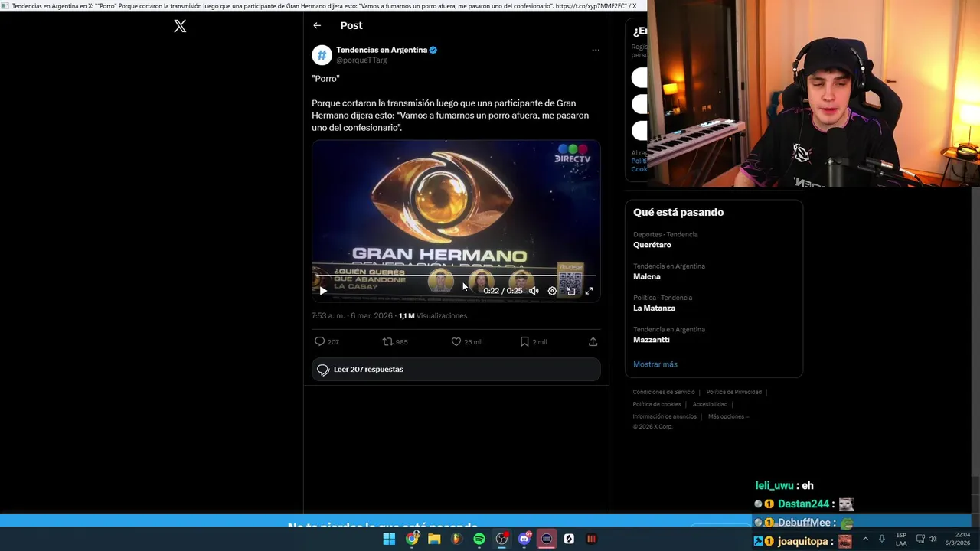Open OBS Studio from the taskbar
The image size is (980, 551).
(501, 539)
